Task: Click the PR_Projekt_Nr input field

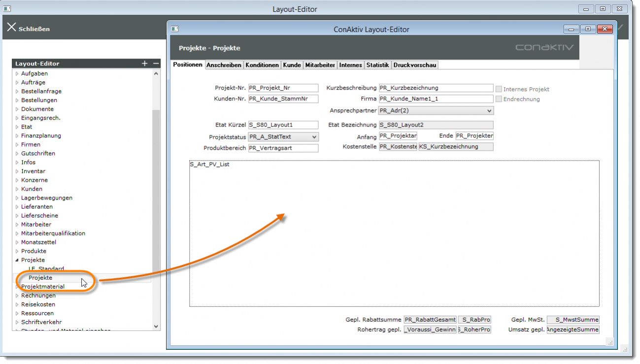Action: click(x=283, y=88)
